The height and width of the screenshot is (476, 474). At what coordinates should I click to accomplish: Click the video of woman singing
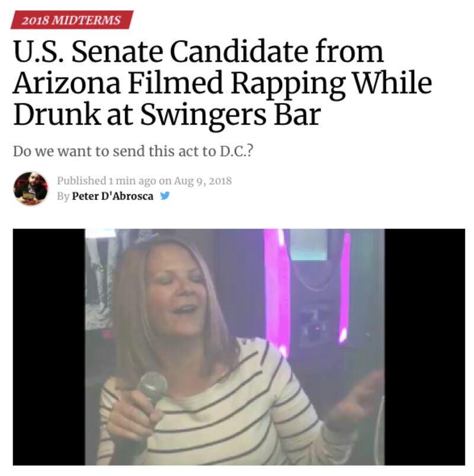tap(239, 347)
